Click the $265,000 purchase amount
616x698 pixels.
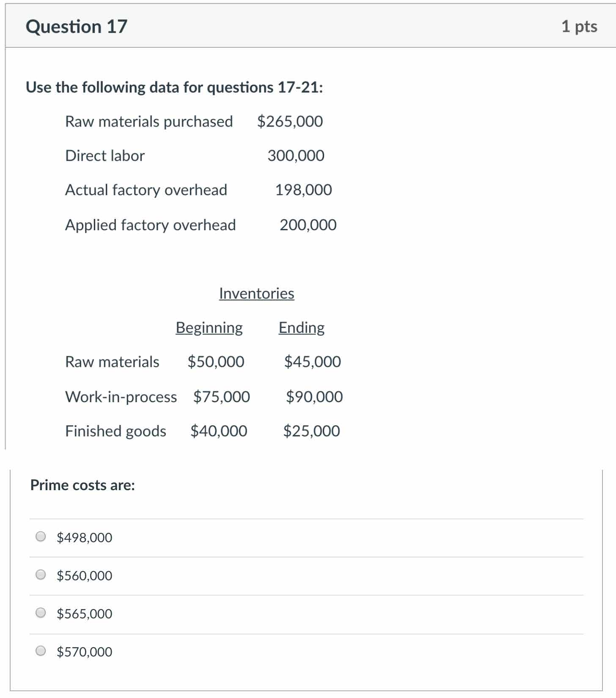click(x=290, y=121)
